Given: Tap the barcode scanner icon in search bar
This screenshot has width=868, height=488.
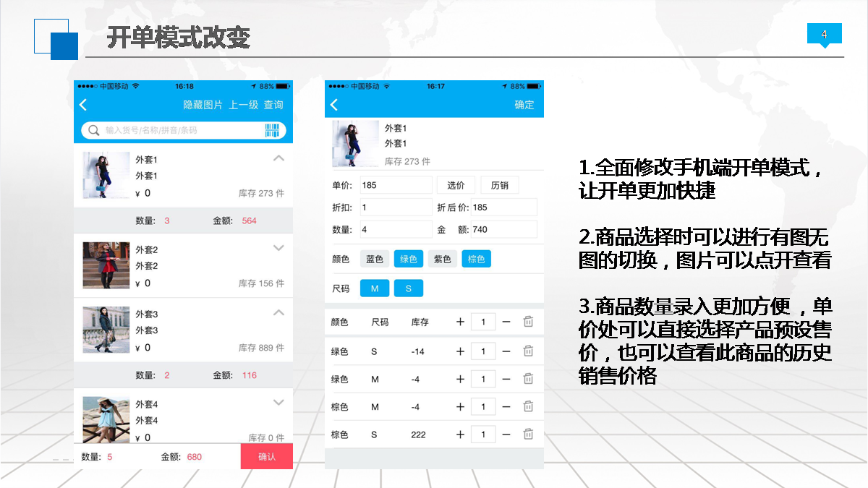Looking at the screenshot, I should coord(272,130).
